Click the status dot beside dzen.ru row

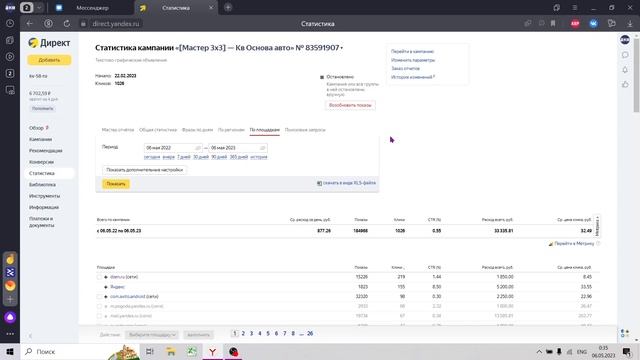tap(106, 277)
